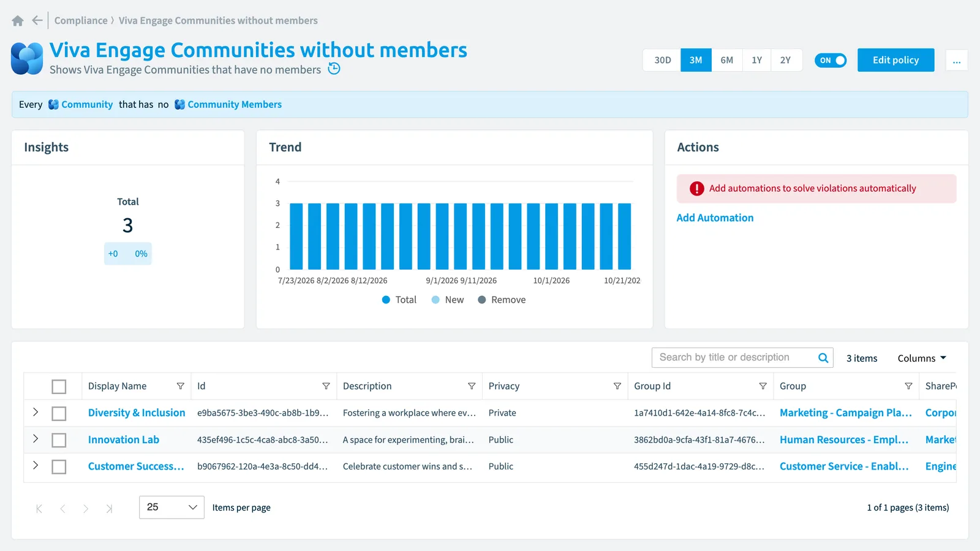Go to the home page icon
Image resolution: width=980 pixels, height=551 pixels.
tap(18, 21)
